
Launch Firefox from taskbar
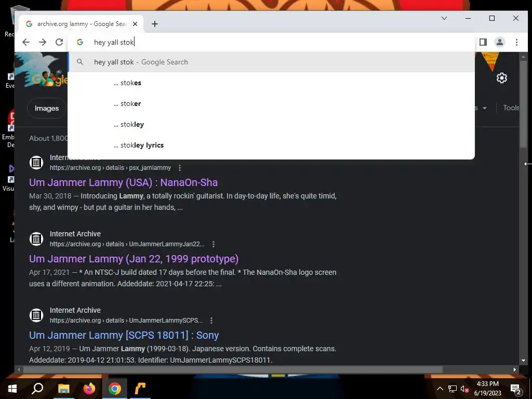89,389
